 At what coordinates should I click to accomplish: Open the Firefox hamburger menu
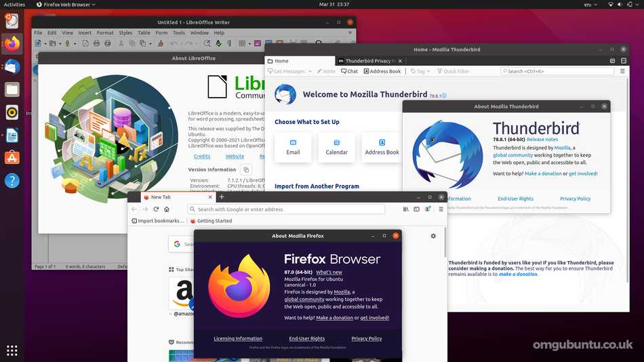click(441, 209)
